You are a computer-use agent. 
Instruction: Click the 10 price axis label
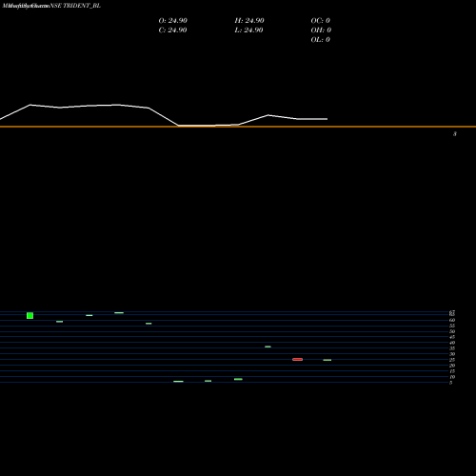pos(452,377)
